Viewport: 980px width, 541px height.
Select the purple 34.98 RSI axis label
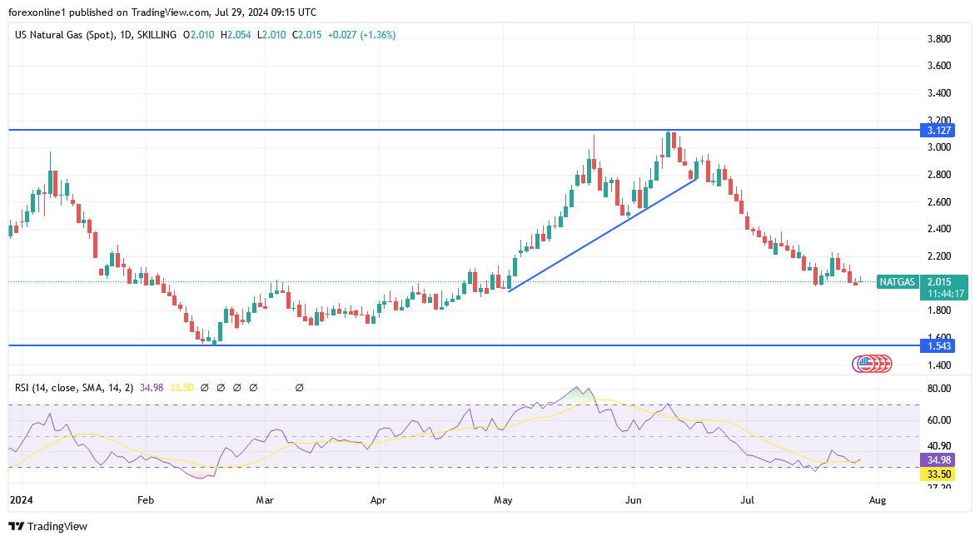[936, 460]
